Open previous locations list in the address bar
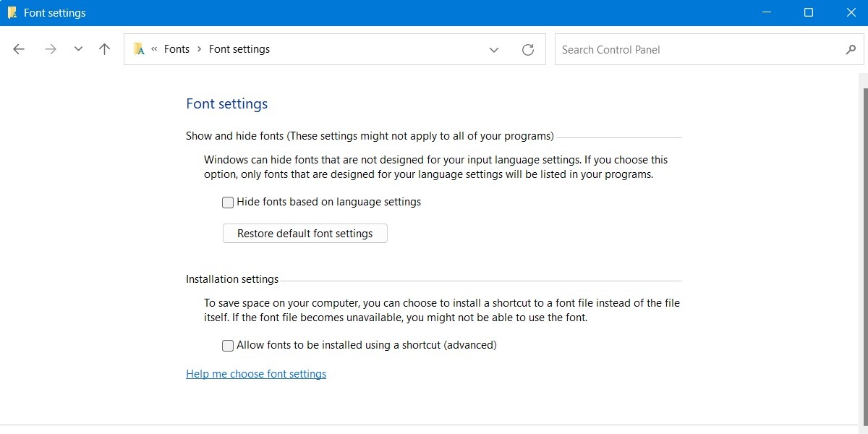The width and height of the screenshot is (868, 434). click(x=494, y=50)
